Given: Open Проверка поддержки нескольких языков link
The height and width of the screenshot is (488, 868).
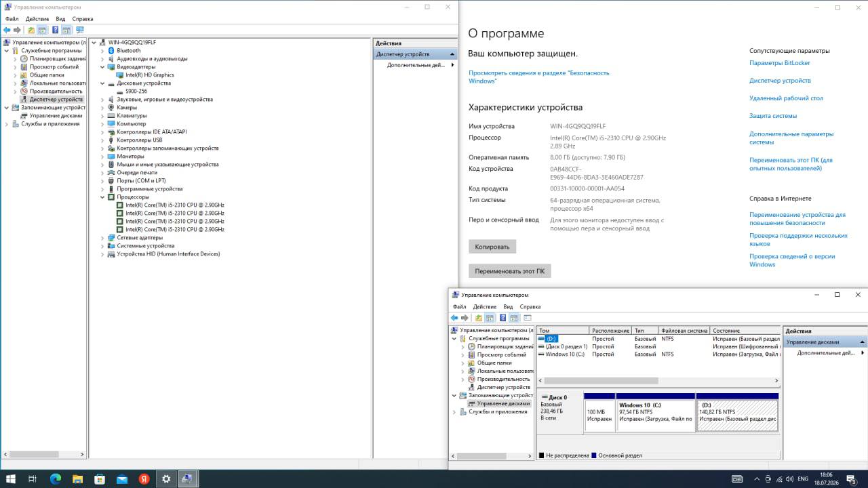Looking at the screenshot, I should pos(798,240).
